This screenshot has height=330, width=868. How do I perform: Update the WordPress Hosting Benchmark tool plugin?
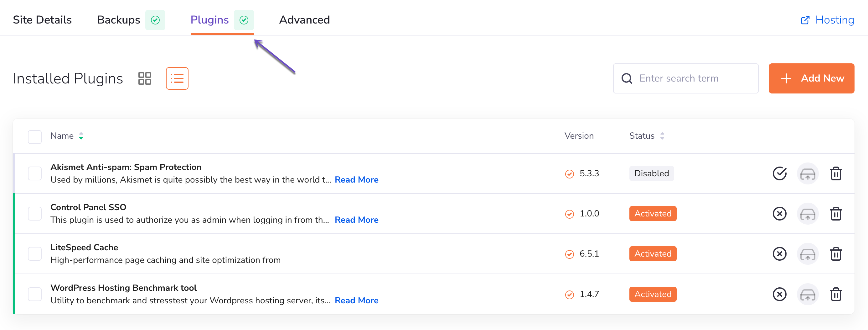807,294
